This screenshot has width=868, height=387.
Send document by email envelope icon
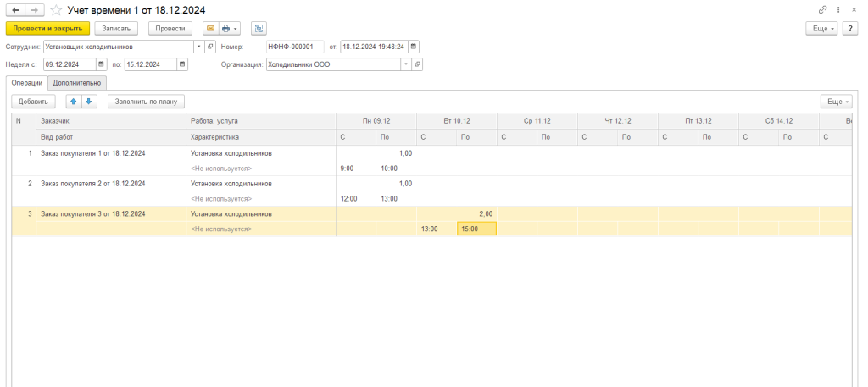pyautogui.click(x=210, y=29)
